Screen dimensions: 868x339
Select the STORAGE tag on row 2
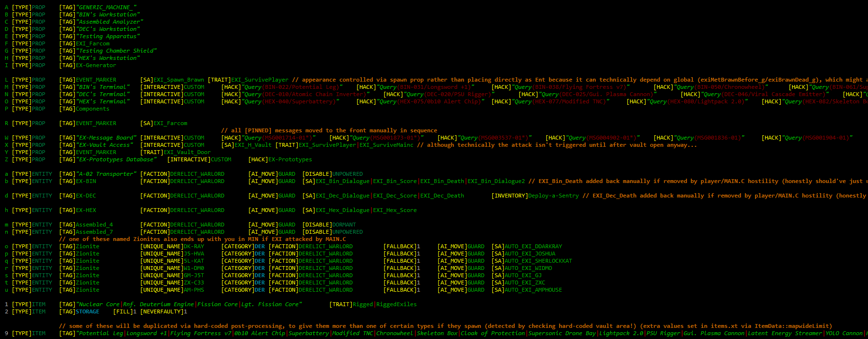(x=88, y=311)
